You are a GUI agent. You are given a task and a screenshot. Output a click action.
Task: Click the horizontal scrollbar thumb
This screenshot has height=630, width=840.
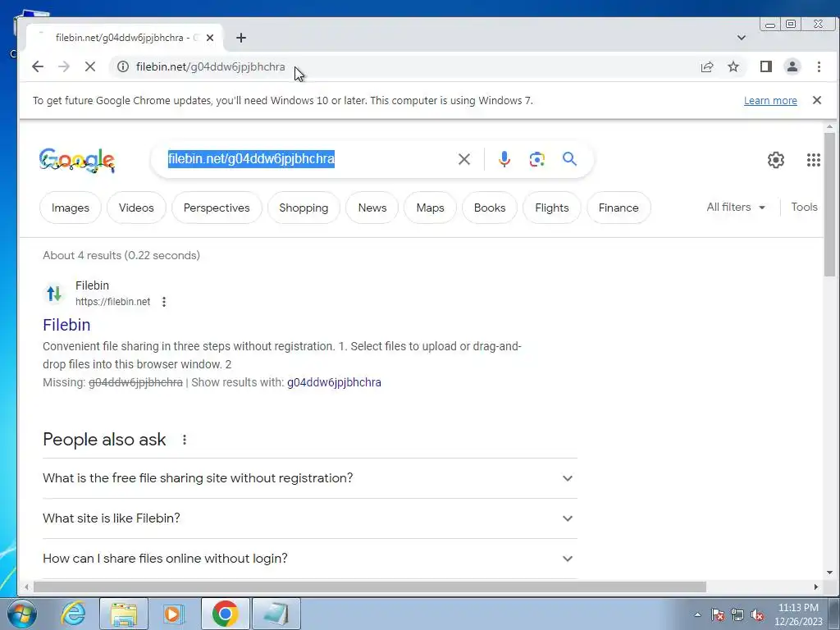click(x=370, y=587)
